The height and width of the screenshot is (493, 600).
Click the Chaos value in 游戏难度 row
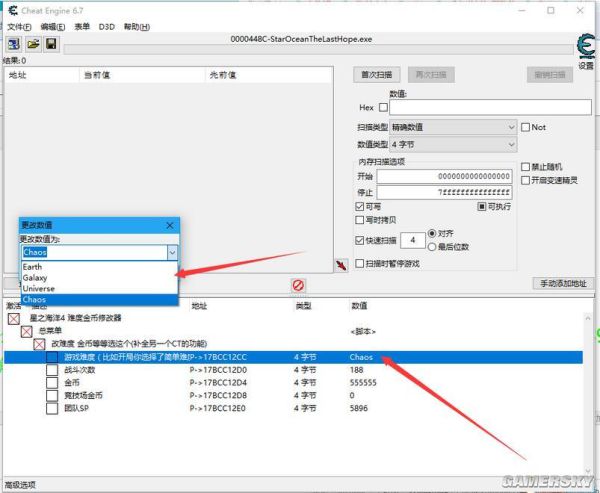(361, 357)
